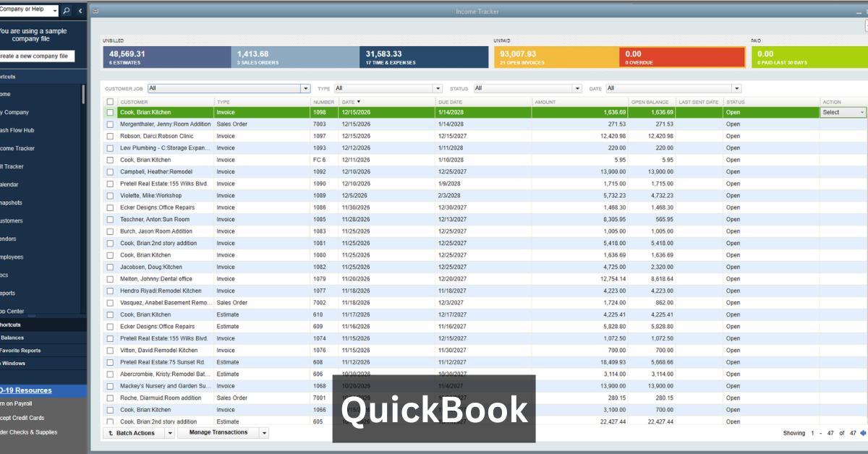Toggle the select-all header checkbox
868x454 pixels.
110,102
